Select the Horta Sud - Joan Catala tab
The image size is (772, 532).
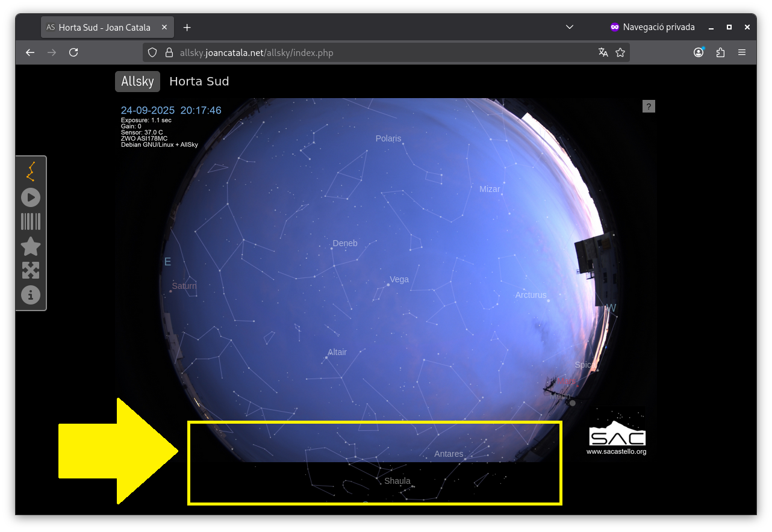104,27
